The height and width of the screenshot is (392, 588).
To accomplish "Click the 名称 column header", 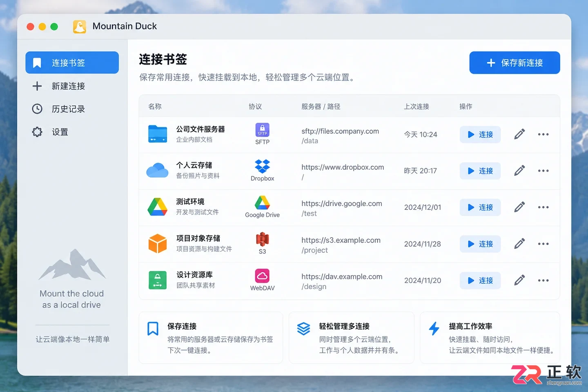I will pos(155,107).
